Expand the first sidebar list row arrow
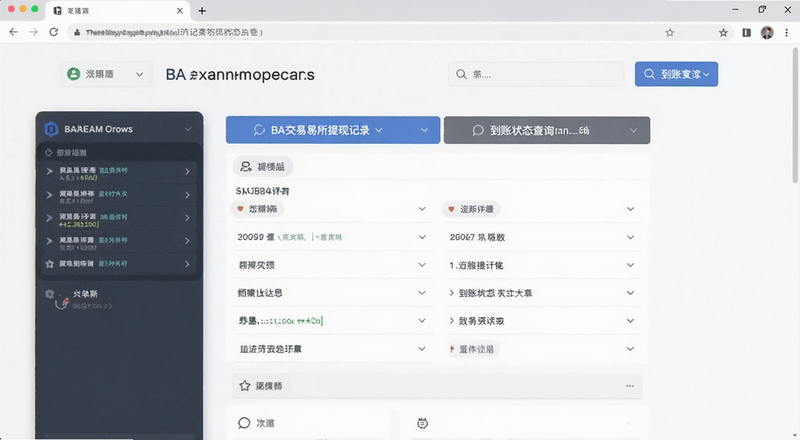This screenshot has width=800, height=440. [x=49, y=172]
